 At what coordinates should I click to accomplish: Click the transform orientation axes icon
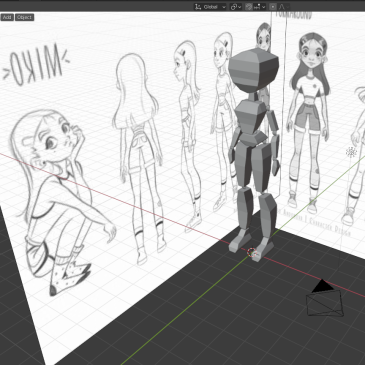click(198, 7)
